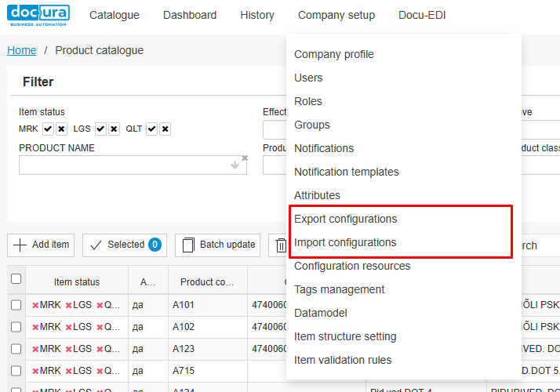Screen dimensions: 560x392
Task: Select Export configurations from the menu
Action: (x=345, y=219)
